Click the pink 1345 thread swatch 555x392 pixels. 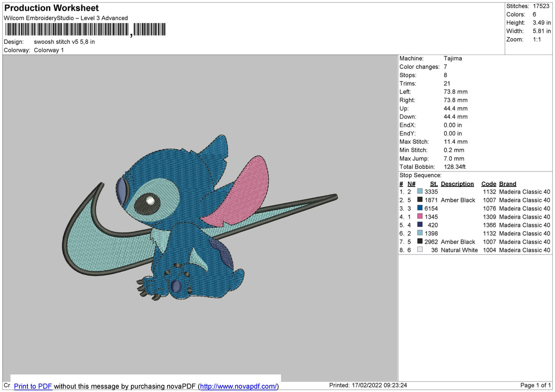click(x=421, y=217)
